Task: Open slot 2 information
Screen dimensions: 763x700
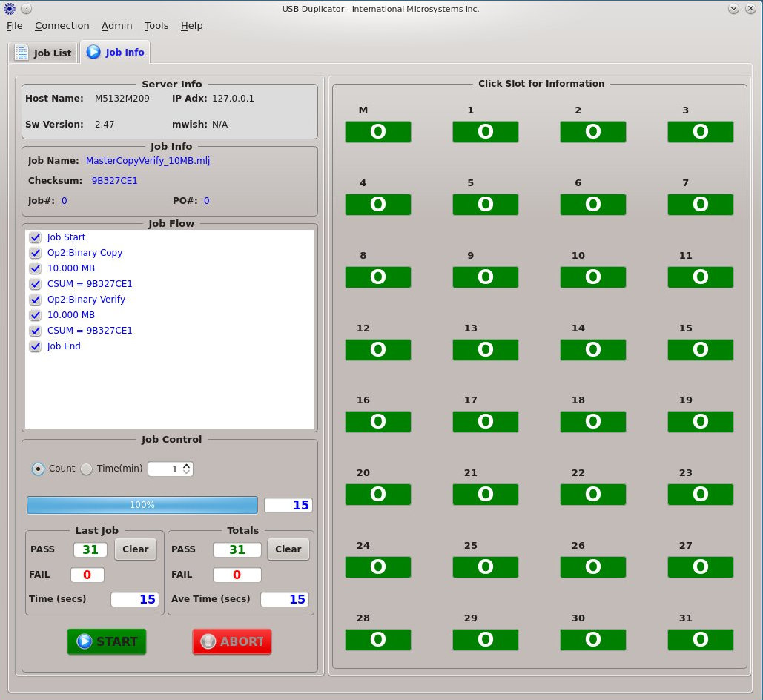Action: pyautogui.click(x=592, y=132)
